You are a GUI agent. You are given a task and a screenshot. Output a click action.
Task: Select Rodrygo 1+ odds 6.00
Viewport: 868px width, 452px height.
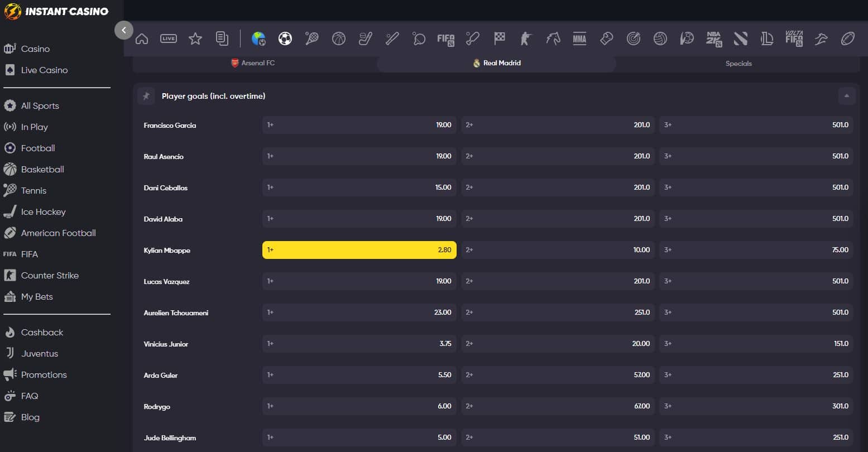(359, 406)
